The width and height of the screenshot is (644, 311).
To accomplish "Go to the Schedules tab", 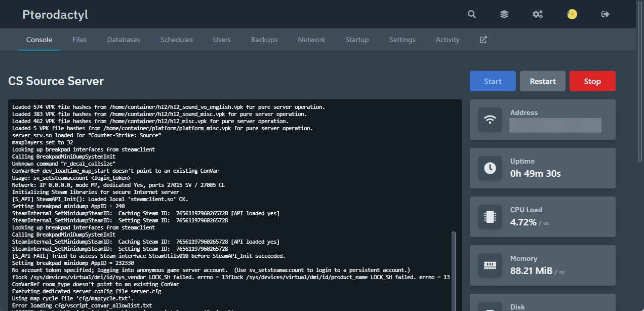I will 177,40.
